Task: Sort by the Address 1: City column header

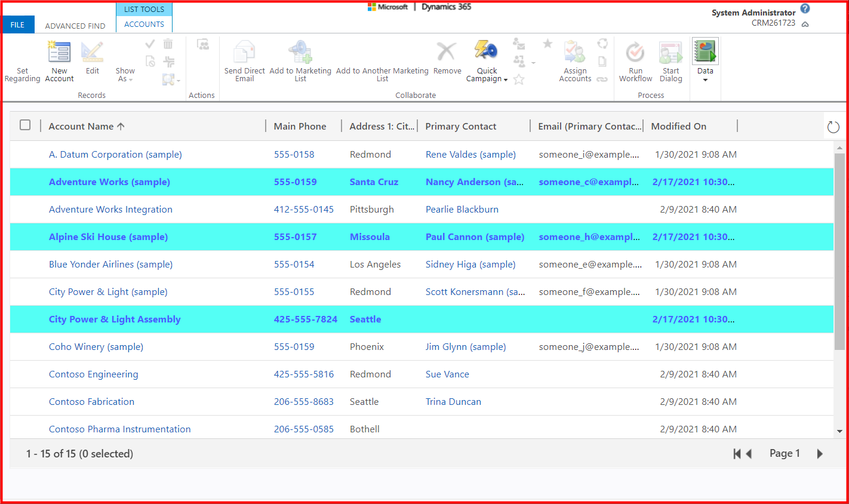Action: [x=382, y=126]
